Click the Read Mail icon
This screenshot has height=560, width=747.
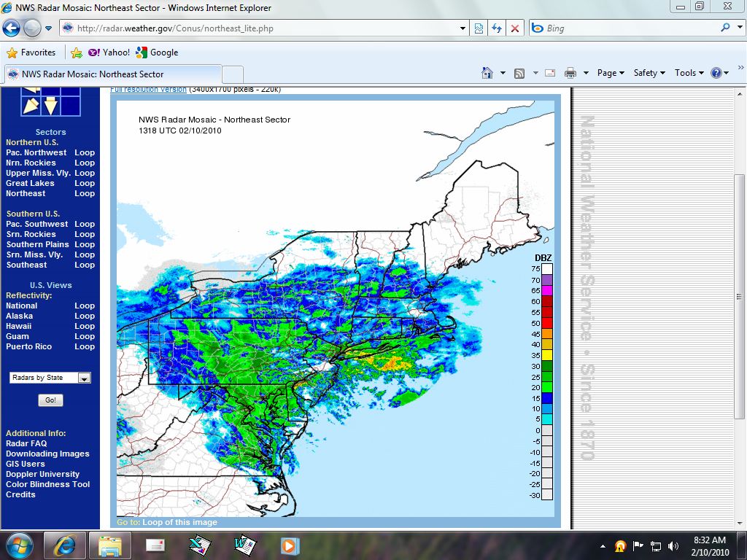pyautogui.click(x=550, y=73)
